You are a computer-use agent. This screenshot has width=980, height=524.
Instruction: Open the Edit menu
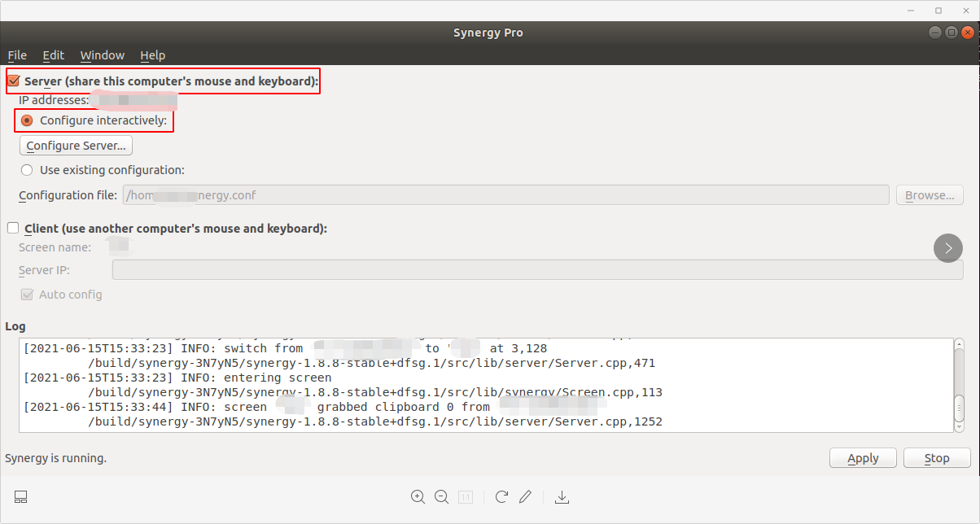pyautogui.click(x=54, y=55)
